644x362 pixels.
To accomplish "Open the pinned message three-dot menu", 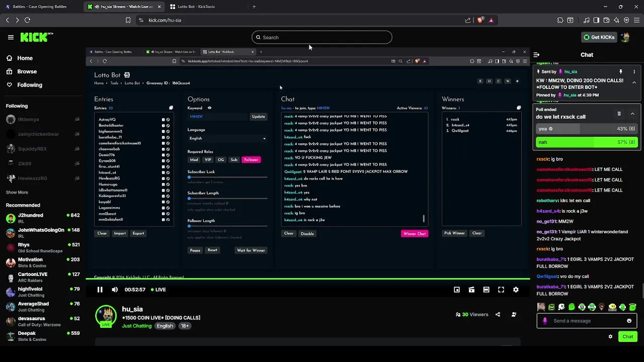I will [634, 71].
